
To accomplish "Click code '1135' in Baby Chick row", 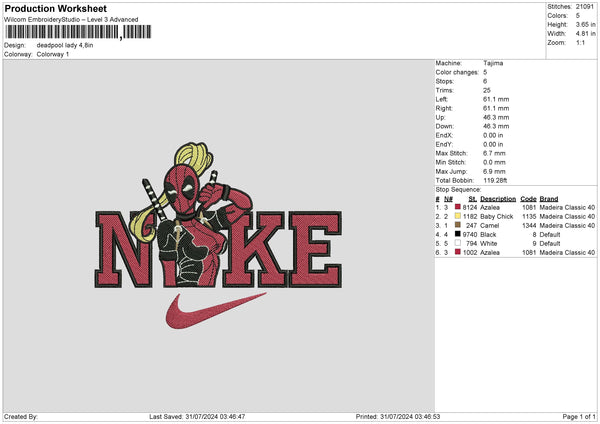I will click(529, 217).
